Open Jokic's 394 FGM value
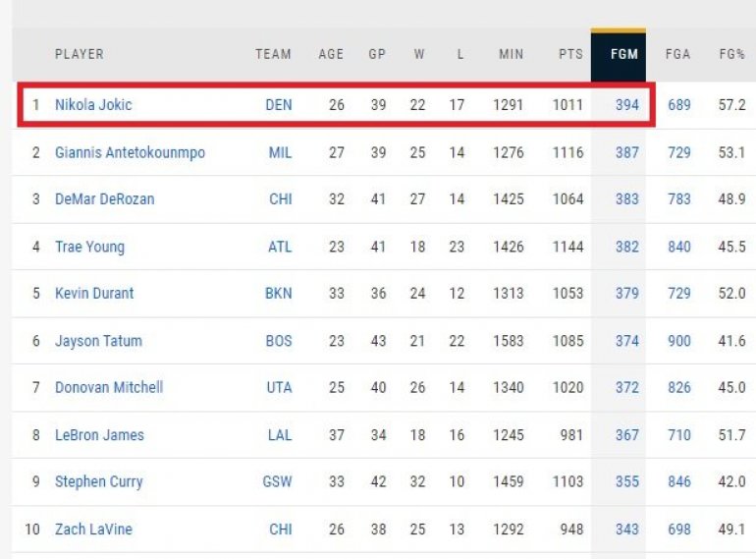 point(627,105)
